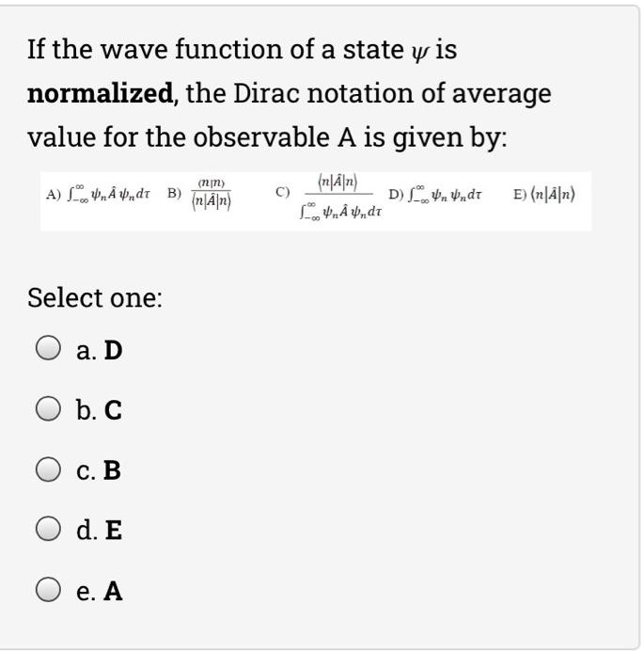Click formula B fraction in the image
Image resolution: width=644 pixels, height=652 pixels.
pos(212,193)
